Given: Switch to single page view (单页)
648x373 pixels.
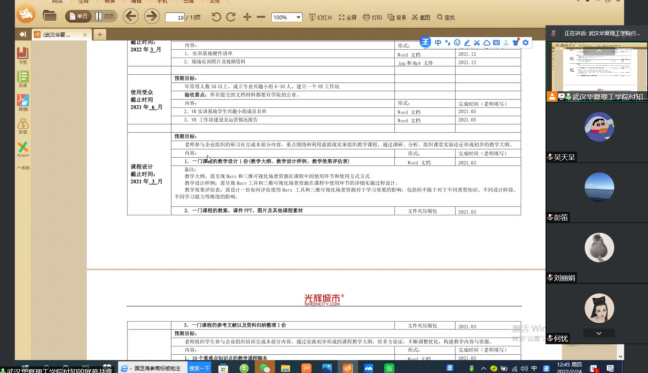Looking at the screenshot, I should [78, 17].
